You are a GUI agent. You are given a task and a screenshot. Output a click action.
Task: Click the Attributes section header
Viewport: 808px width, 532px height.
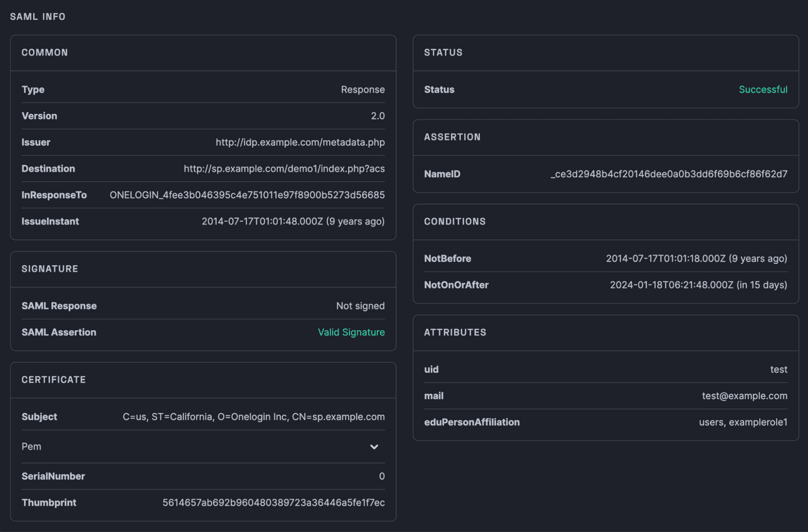[455, 332]
